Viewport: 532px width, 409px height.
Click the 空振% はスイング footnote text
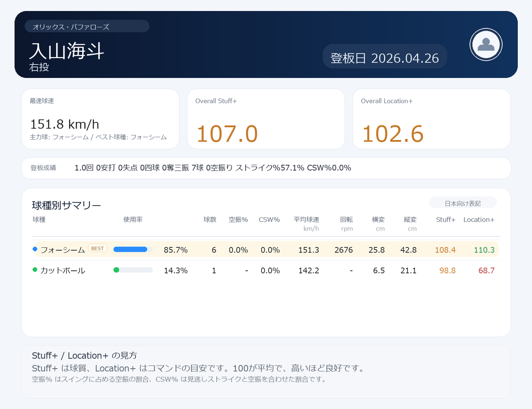pos(179,379)
